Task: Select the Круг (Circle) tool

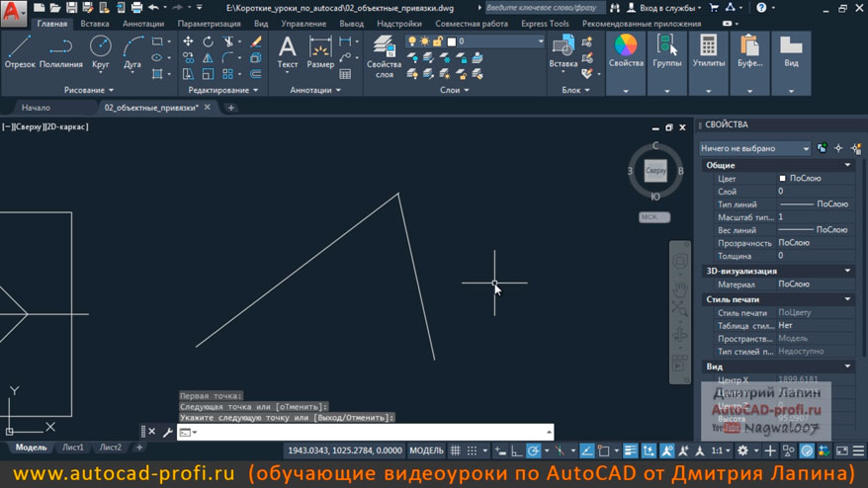Action: pos(100,51)
